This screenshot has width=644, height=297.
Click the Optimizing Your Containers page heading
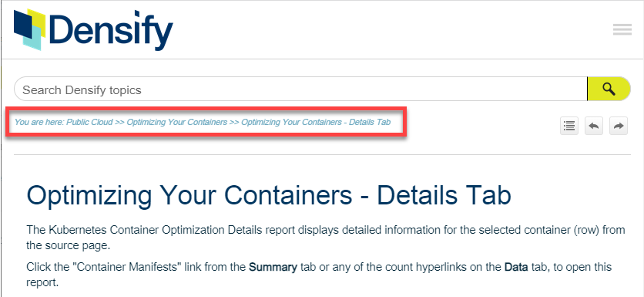tap(269, 195)
